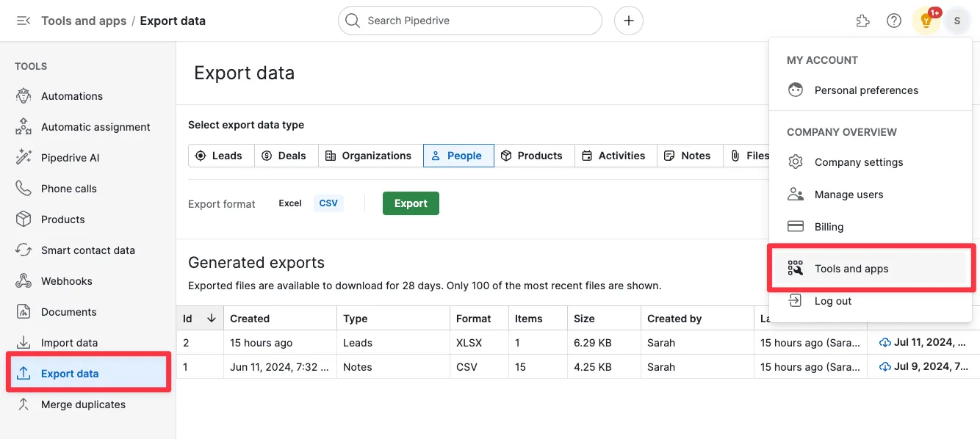Click the Import data download icon
This screenshot has width=980, height=439.
[x=24, y=343]
